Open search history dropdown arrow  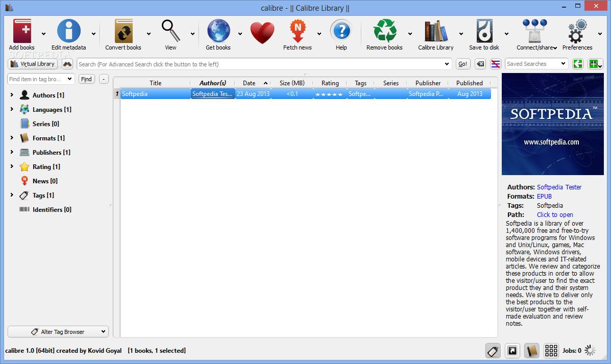coord(447,64)
